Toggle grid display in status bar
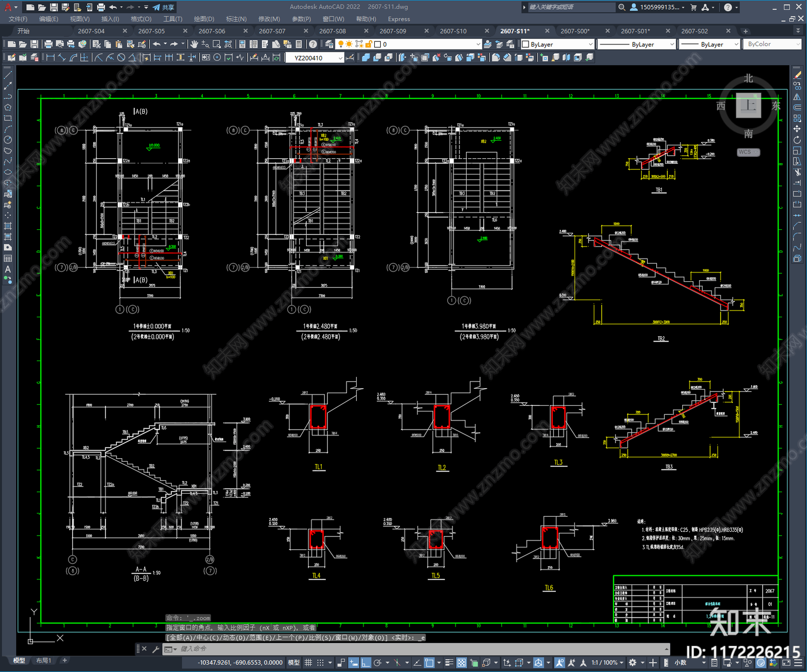The height and width of the screenshot is (672, 807). [308, 662]
